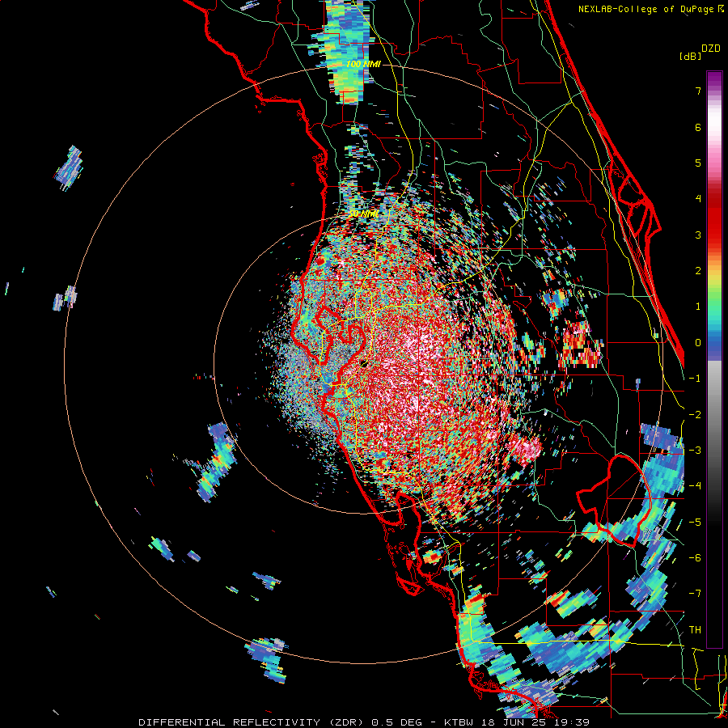This screenshot has width=728, height=728.
Task: Click the -4 value on the dB scale
Action: (x=695, y=486)
